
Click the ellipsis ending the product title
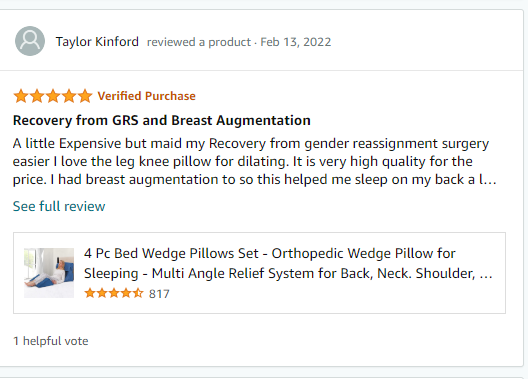(x=486, y=274)
